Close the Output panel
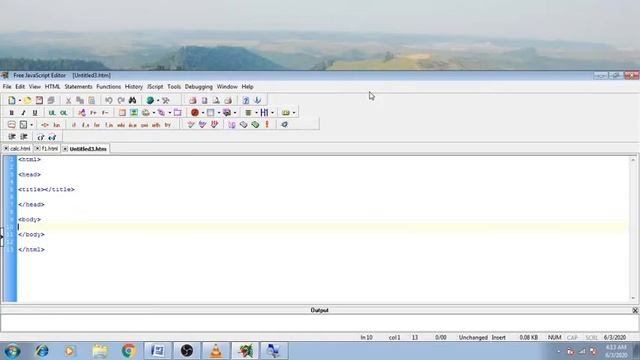 [635, 311]
